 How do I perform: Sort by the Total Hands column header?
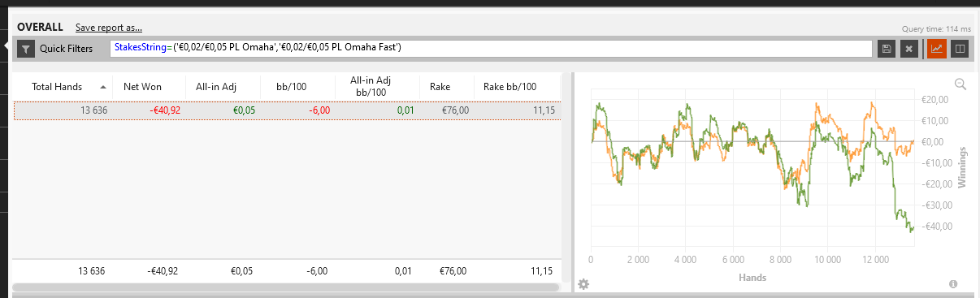[57, 87]
